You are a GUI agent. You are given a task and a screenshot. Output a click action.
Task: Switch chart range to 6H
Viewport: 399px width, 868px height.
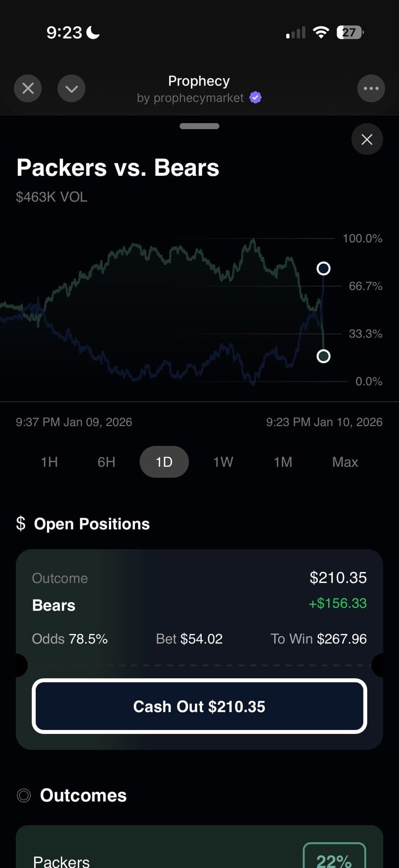click(x=106, y=462)
